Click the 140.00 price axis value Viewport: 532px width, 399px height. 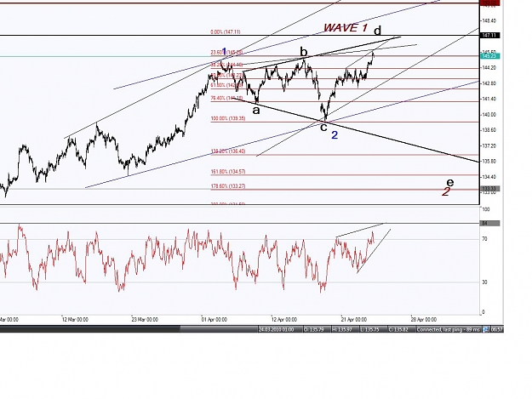point(489,115)
